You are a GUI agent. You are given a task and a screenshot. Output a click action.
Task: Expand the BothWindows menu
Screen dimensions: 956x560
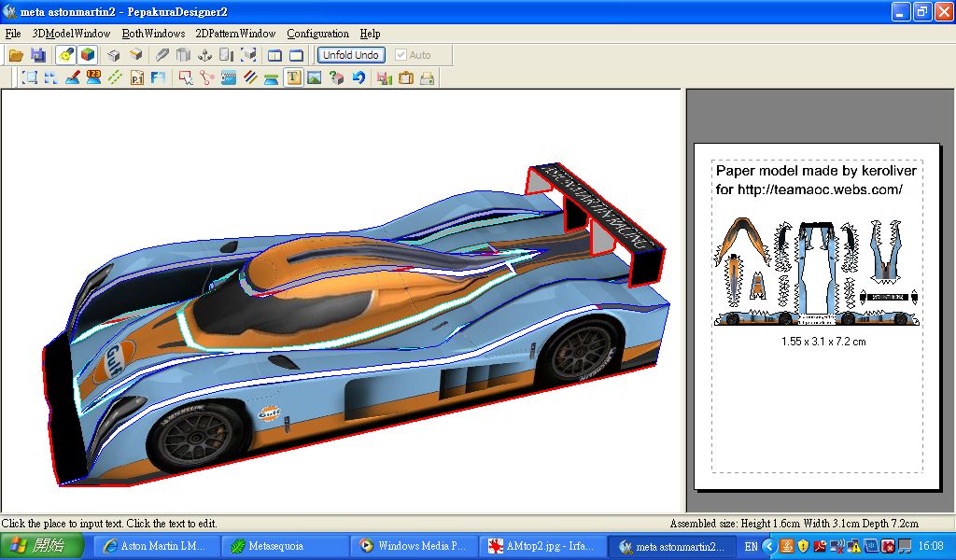pyautogui.click(x=153, y=34)
